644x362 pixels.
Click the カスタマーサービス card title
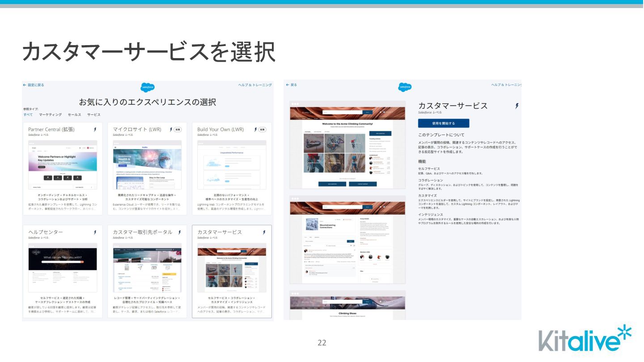pos(220,232)
